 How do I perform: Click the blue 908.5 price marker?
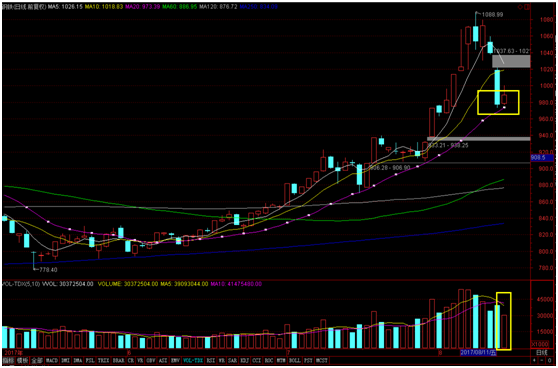pyautogui.click(x=542, y=158)
